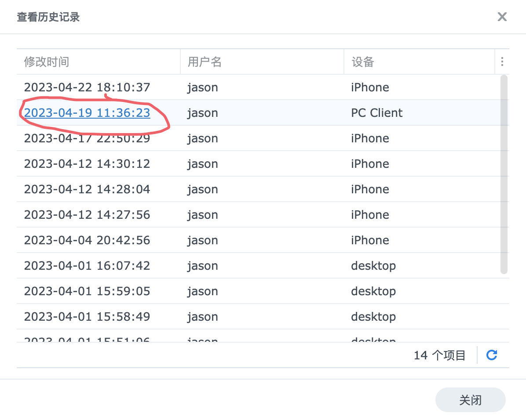The image size is (526, 420).
Task: Refresh the history record list
Action: point(492,355)
